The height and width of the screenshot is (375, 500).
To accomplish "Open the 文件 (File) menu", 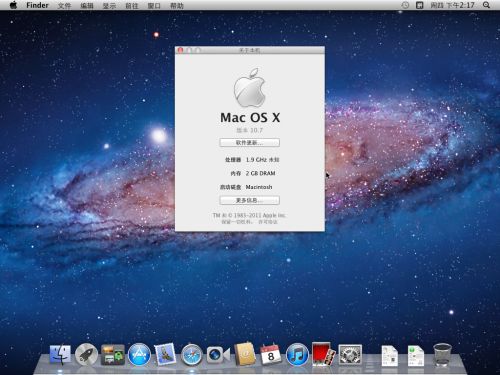I will tap(64, 6).
